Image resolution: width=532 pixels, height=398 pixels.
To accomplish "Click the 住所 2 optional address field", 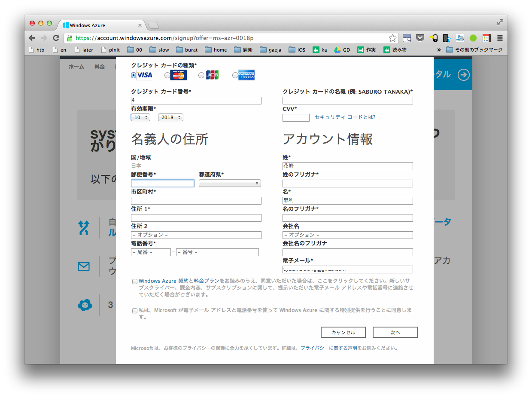I will click(196, 235).
